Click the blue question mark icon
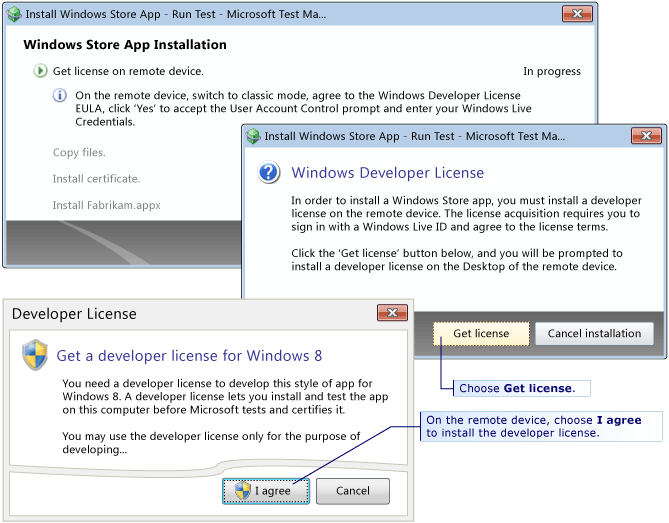This screenshot has height=523, width=669. [x=269, y=172]
